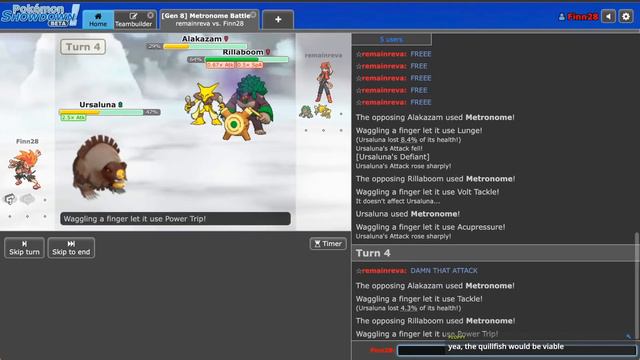Click Rillaboom's team icon under remainreva

[x=306, y=112]
